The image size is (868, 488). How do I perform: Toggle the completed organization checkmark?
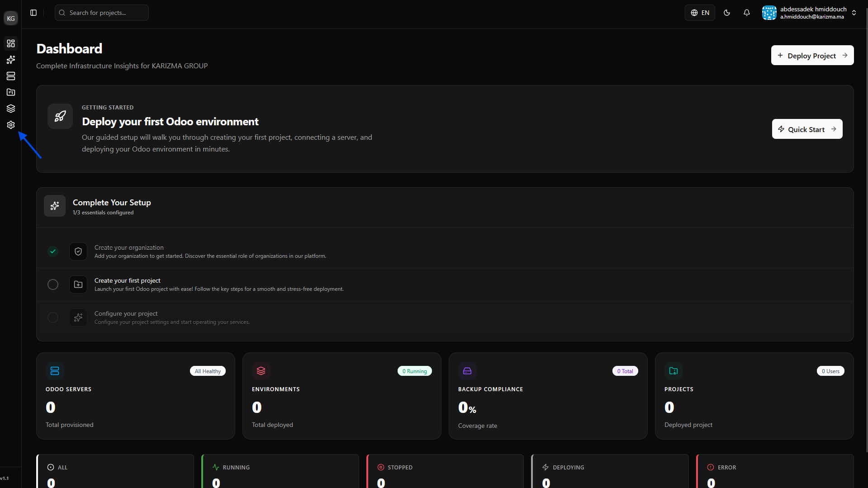pos(53,251)
